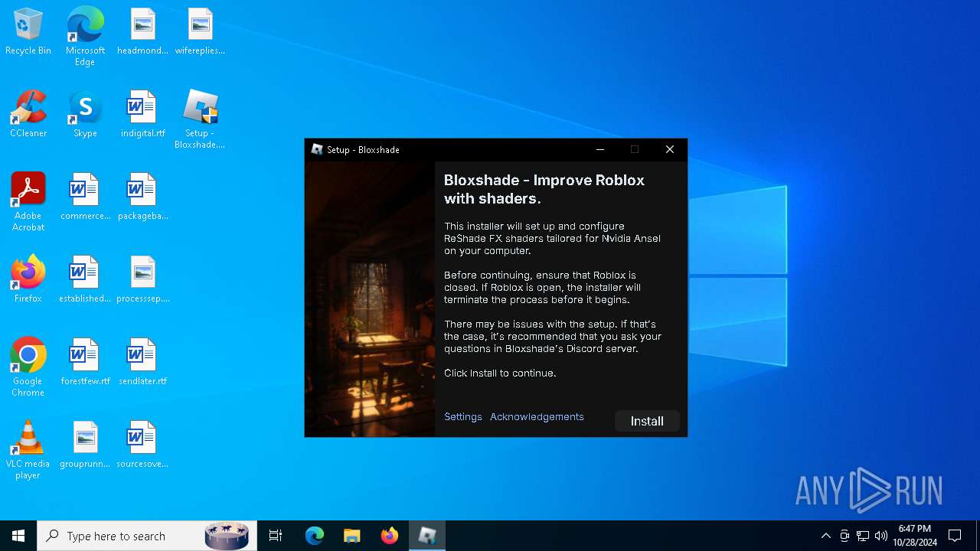Click the Install button
This screenshot has height=551, width=980.
[x=647, y=421]
